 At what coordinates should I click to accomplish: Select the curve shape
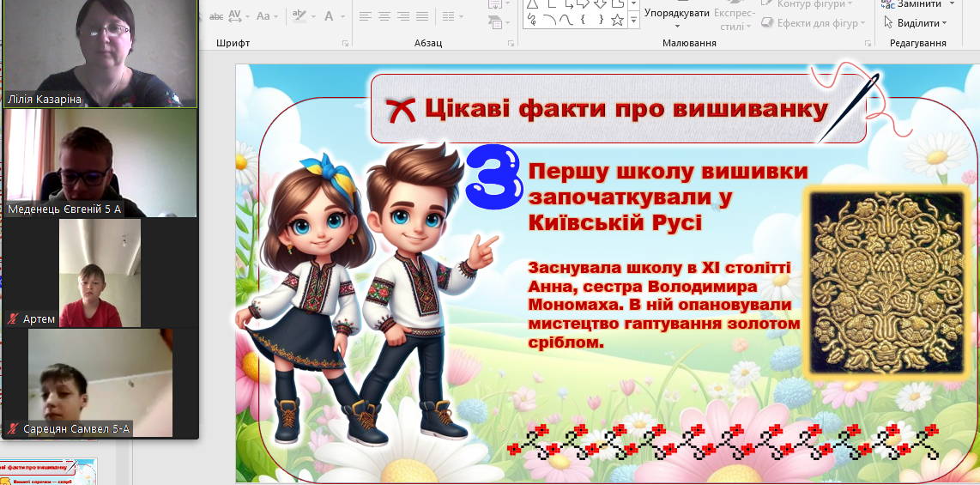pos(566,20)
